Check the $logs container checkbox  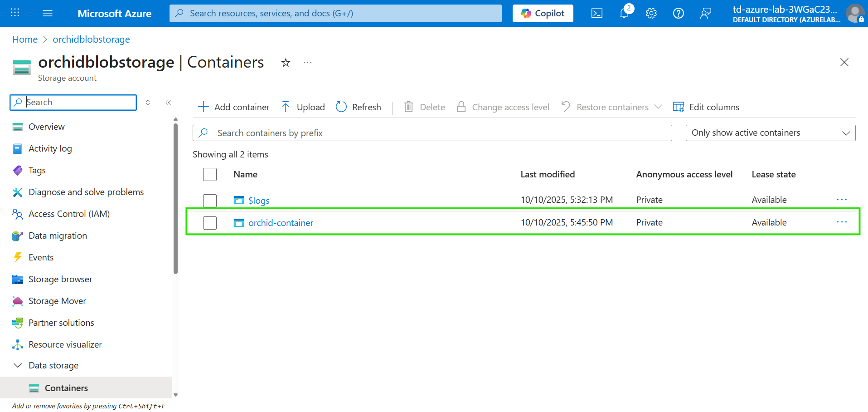tap(210, 201)
